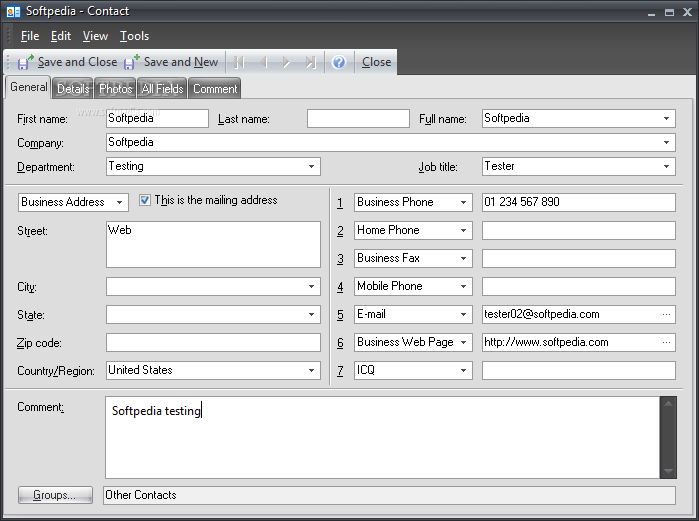The width and height of the screenshot is (699, 521).
Task: Click the Save and New disk icon
Action: pos(131,62)
